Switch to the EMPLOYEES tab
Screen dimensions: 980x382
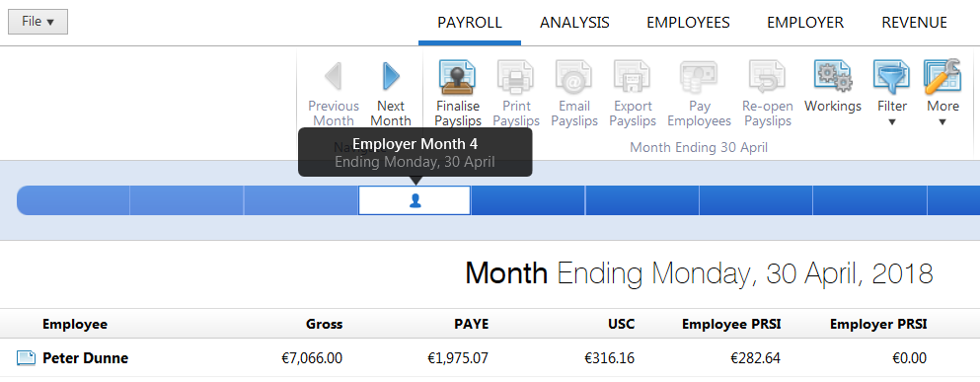coord(688,23)
